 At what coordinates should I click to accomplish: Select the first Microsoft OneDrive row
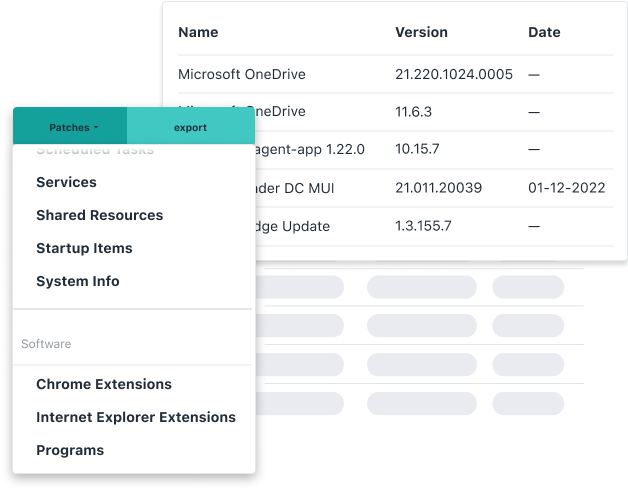pos(242,74)
